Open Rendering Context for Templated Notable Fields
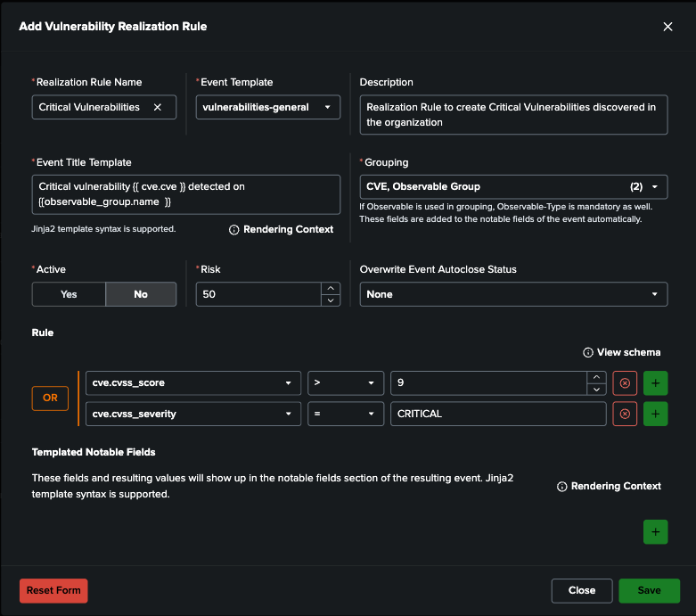This screenshot has width=696, height=616. pyautogui.click(x=609, y=486)
